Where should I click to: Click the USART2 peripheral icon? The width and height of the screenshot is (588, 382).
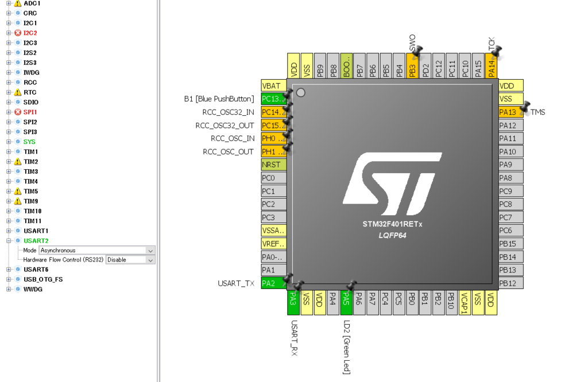point(18,240)
